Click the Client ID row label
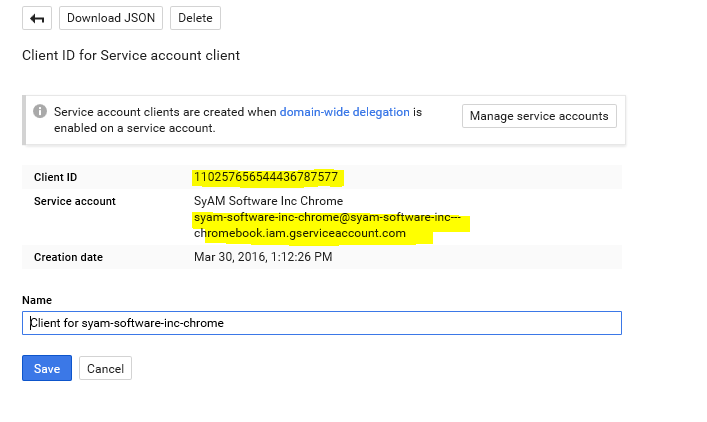The width and height of the screenshot is (707, 422). (x=55, y=177)
